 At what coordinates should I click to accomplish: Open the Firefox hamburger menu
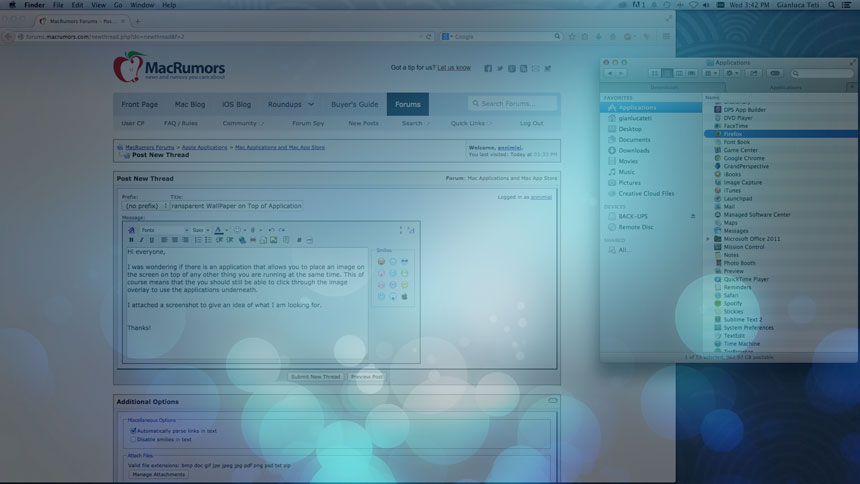pyautogui.click(x=666, y=36)
